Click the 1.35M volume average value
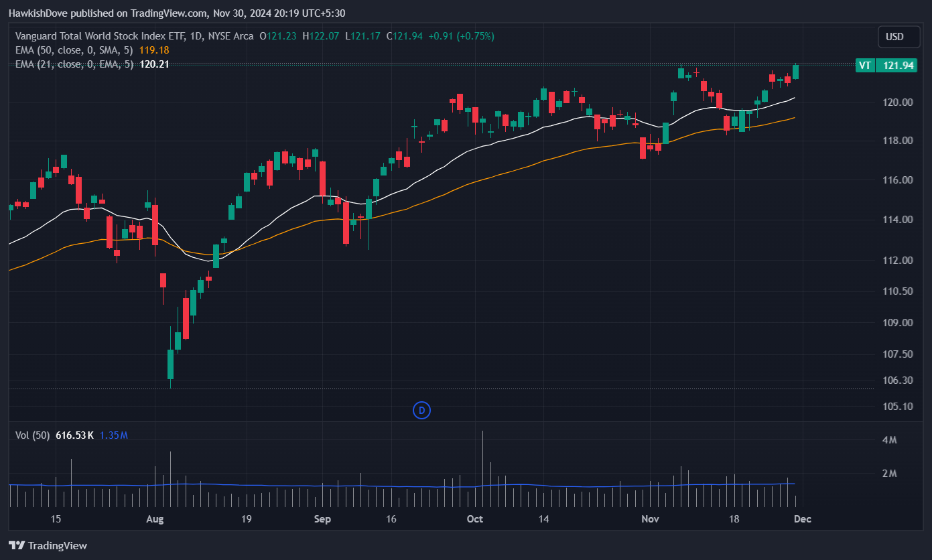Viewport: 932px width, 560px height. pos(114,435)
